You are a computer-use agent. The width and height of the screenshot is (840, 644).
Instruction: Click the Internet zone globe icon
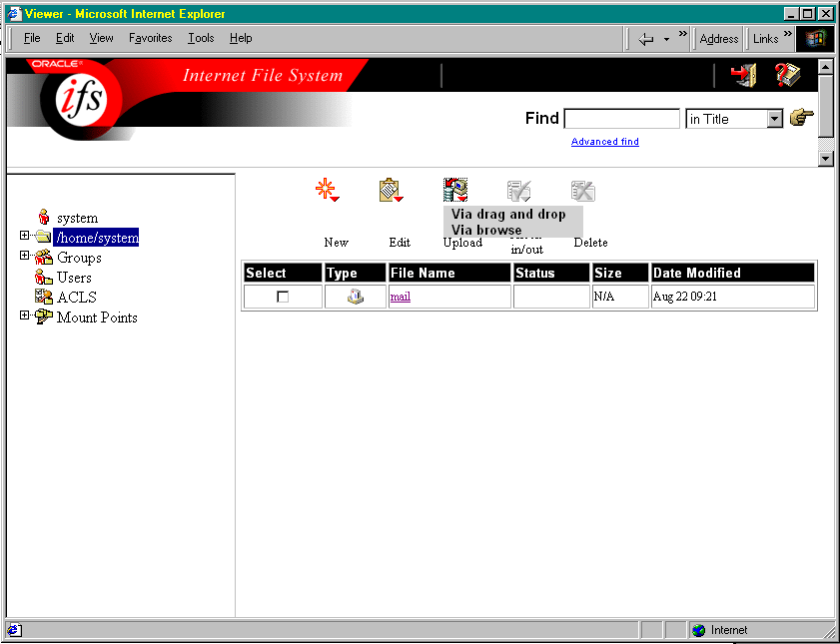click(698, 630)
